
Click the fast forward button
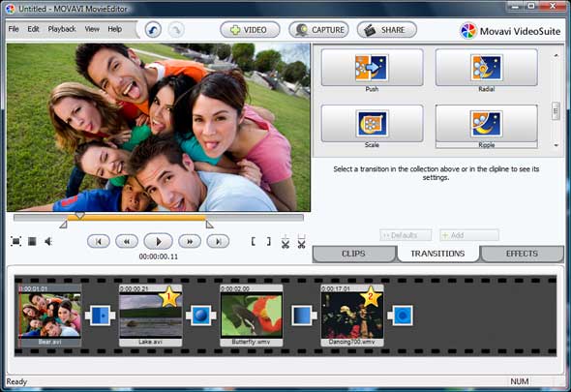point(190,241)
